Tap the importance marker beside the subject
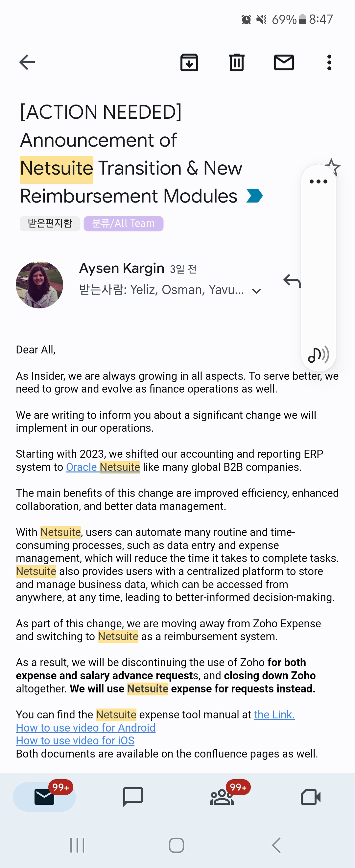The width and height of the screenshot is (355, 868). [x=254, y=196]
